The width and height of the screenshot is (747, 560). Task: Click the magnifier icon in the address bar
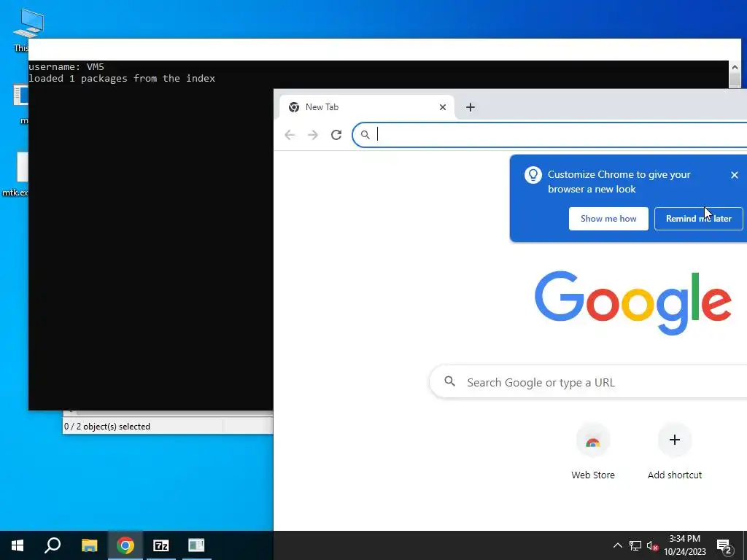pos(365,135)
